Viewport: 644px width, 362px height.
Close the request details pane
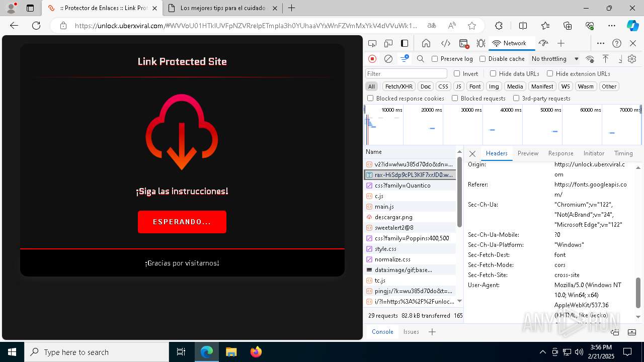(x=472, y=154)
